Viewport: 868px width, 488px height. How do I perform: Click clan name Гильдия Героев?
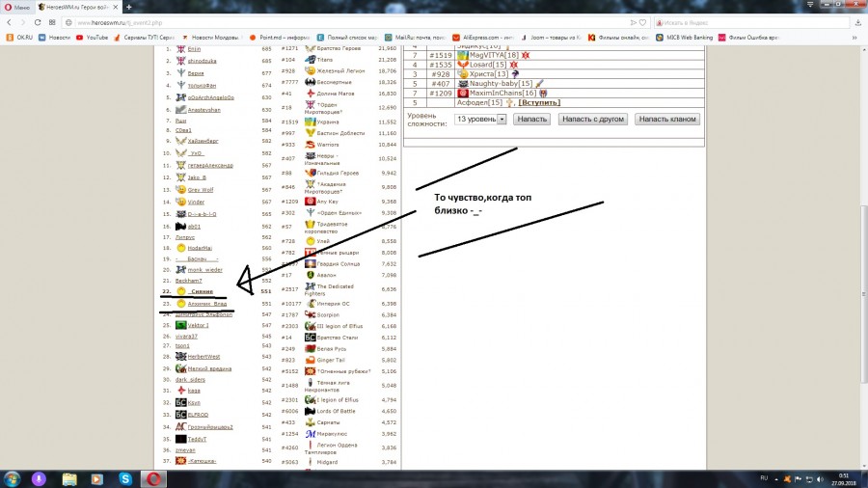(x=338, y=174)
